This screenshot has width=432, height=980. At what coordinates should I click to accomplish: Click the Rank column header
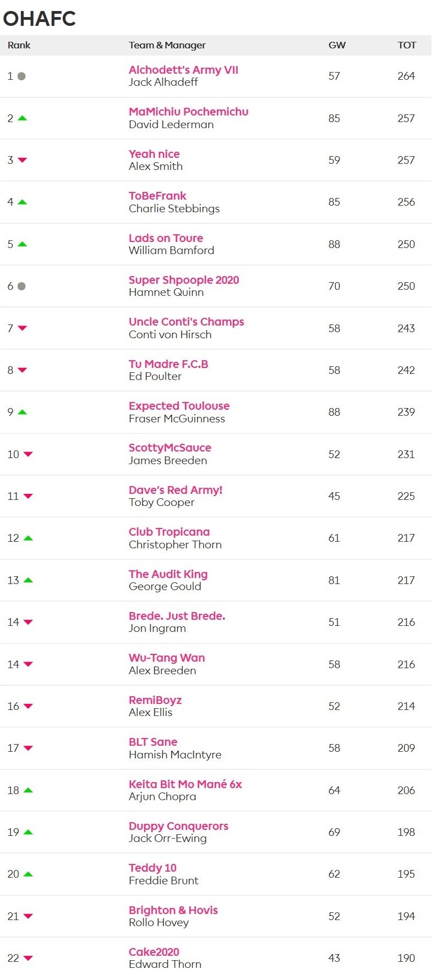point(19,45)
